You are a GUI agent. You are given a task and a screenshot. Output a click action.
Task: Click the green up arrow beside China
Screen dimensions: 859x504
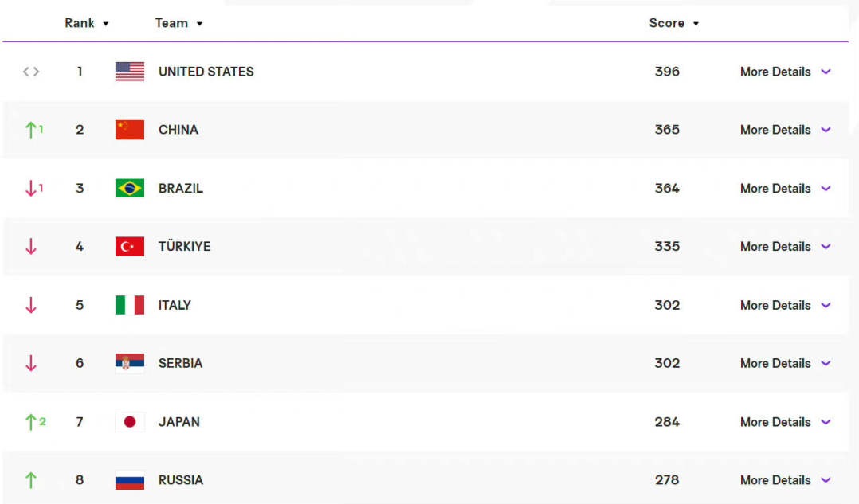pyautogui.click(x=31, y=130)
